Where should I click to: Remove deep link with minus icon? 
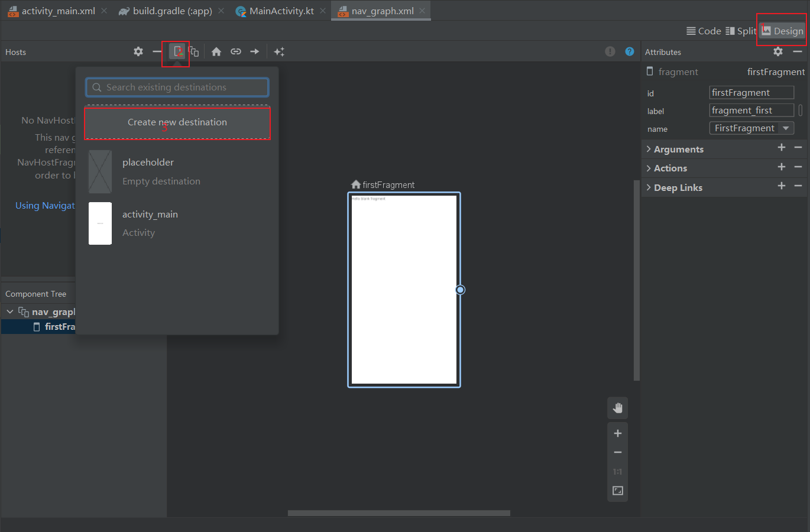(798, 186)
